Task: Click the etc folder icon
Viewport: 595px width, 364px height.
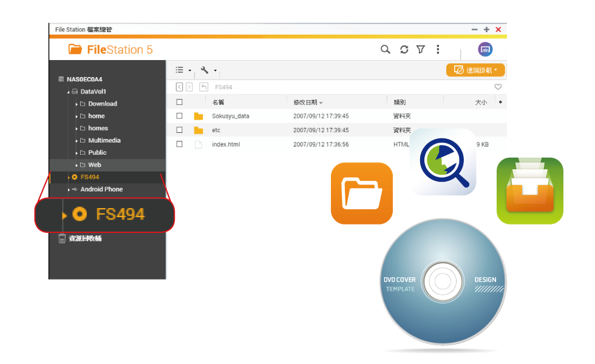Action: (x=199, y=130)
